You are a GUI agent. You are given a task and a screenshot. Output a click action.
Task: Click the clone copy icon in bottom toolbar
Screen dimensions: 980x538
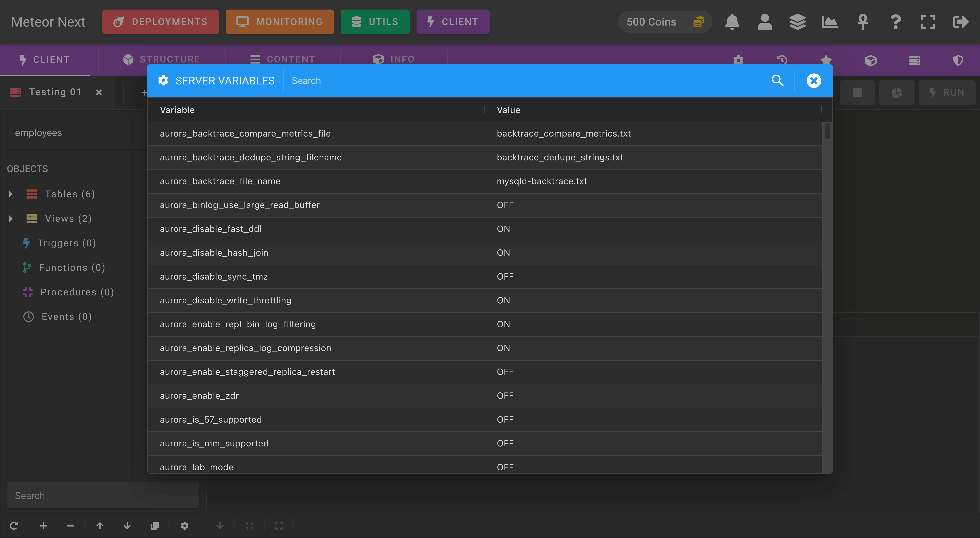tap(154, 525)
